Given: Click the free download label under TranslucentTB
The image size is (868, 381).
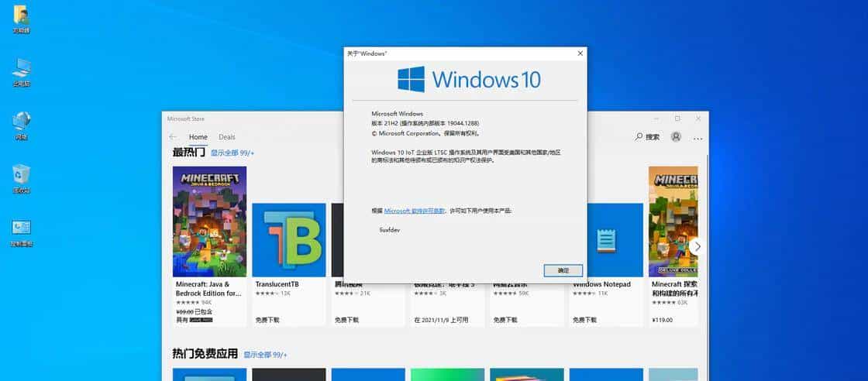Looking at the screenshot, I should 267,320.
